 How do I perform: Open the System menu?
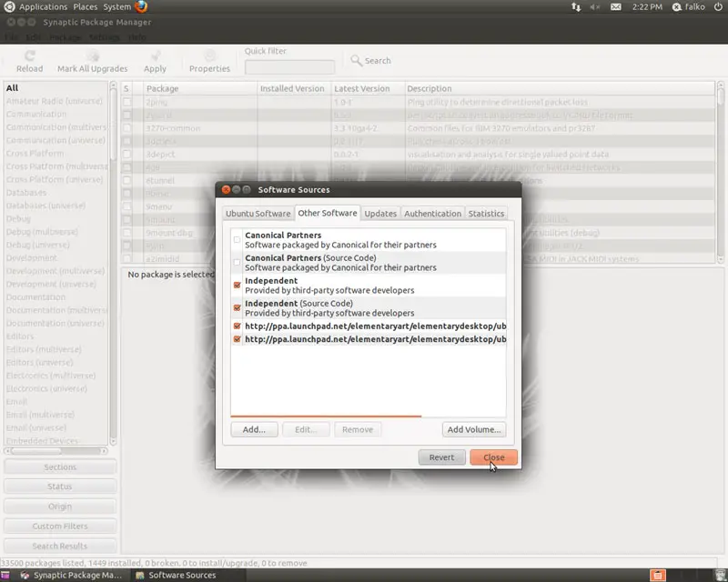[117, 7]
